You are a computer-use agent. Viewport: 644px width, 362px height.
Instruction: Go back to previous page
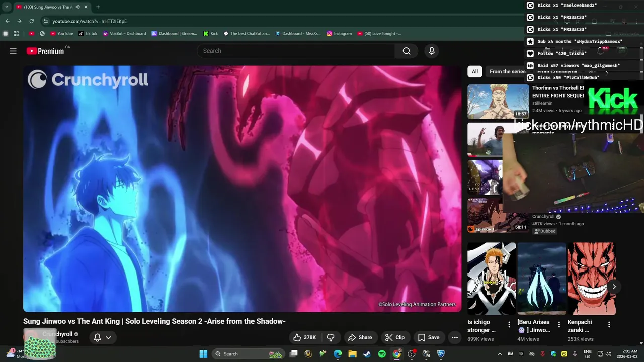pos(7,21)
